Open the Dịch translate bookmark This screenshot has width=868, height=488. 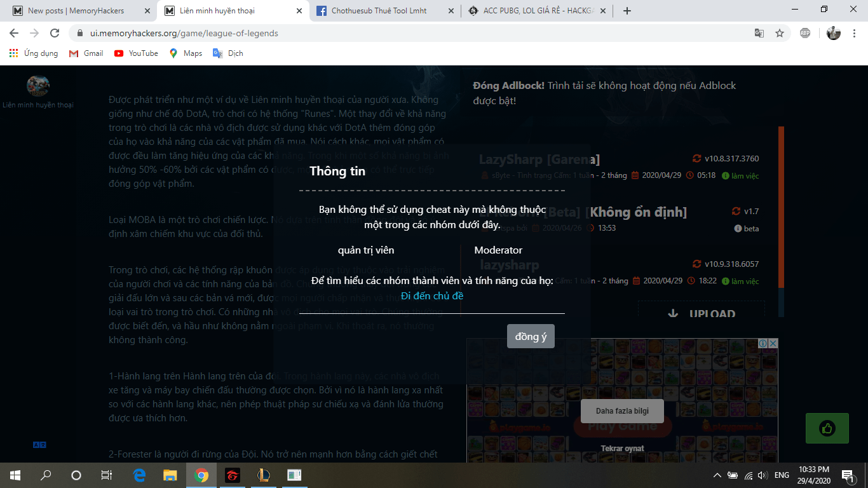click(227, 53)
